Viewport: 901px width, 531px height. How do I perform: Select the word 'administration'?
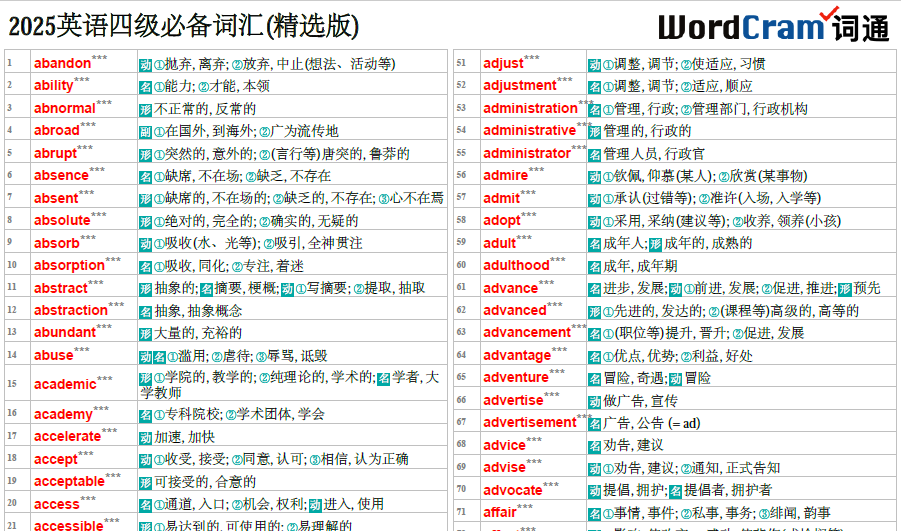tap(530, 108)
